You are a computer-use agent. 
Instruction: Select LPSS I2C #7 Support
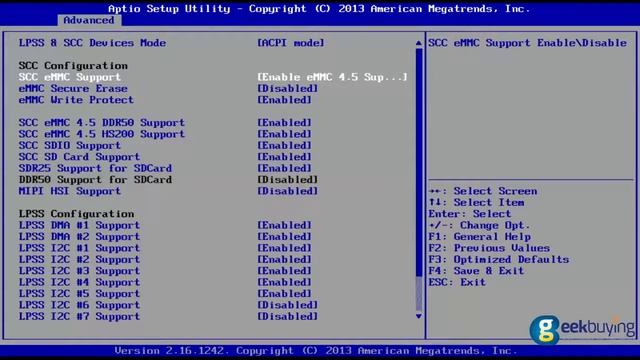79,317
